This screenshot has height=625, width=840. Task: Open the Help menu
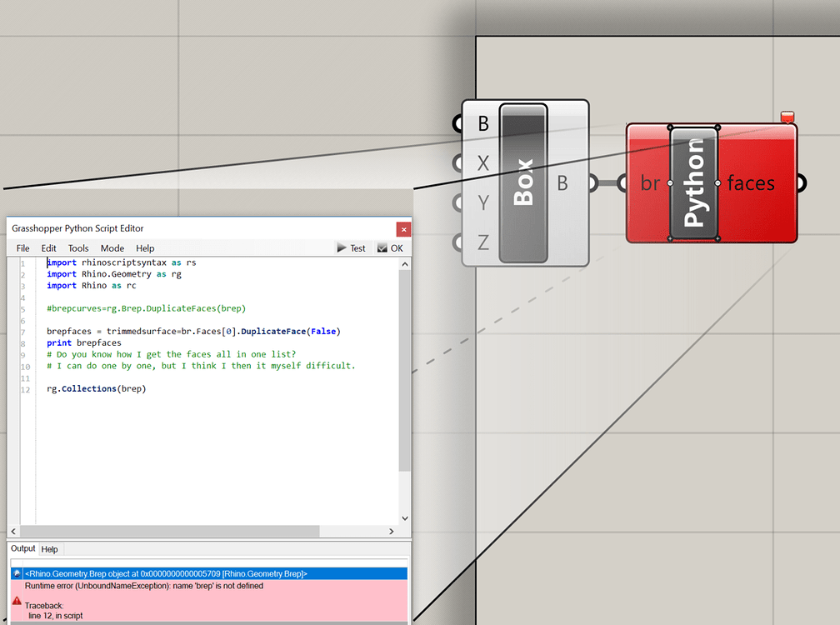[145, 248]
